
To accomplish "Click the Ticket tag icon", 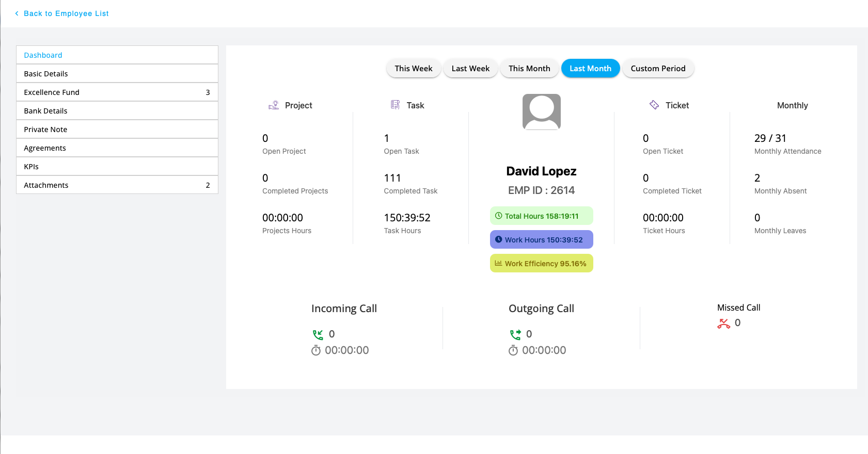I will click(654, 105).
